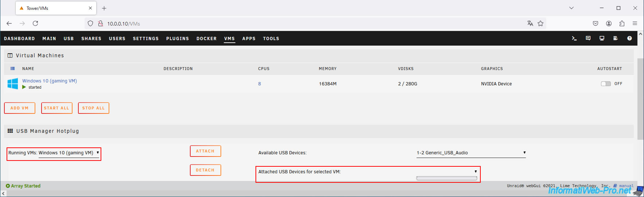Click the Windows logo VM icon
Viewport: 644px width, 197px height.
pos(13,84)
